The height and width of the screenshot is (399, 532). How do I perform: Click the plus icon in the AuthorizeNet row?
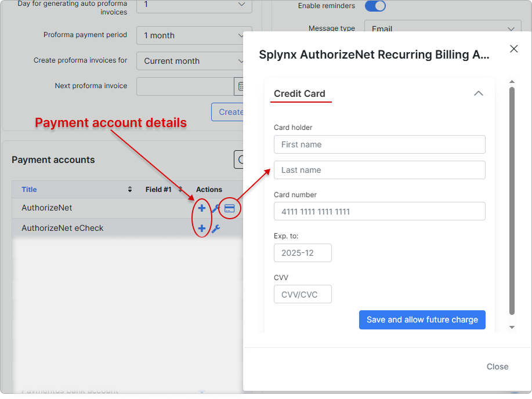202,208
